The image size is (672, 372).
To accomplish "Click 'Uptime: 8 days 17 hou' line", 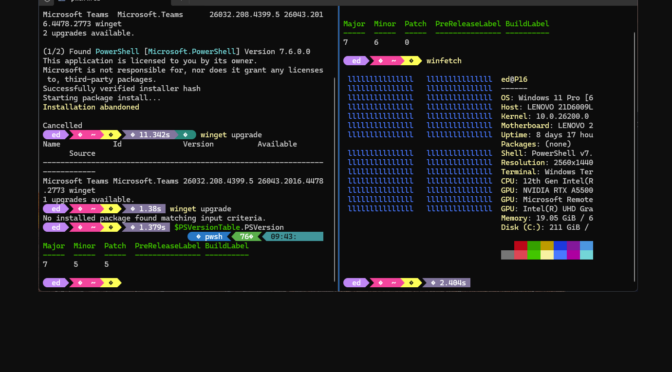I will pyautogui.click(x=547, y=135).
